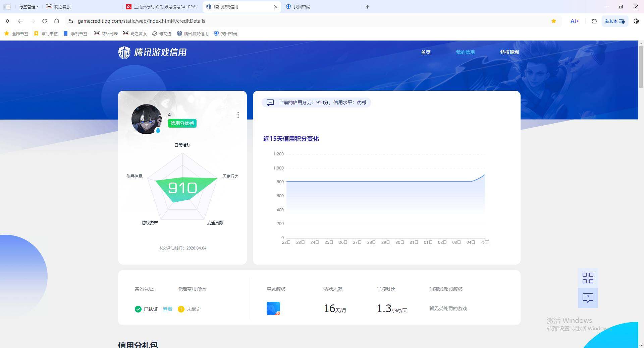Click the 910 credit score radar
644x348 pixels.
coord(182,188)
